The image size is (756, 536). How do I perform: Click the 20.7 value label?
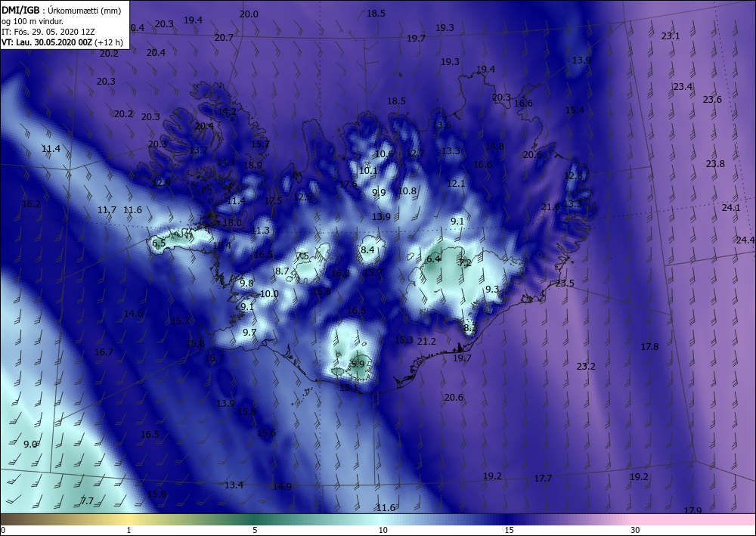[x=224, y=38]
